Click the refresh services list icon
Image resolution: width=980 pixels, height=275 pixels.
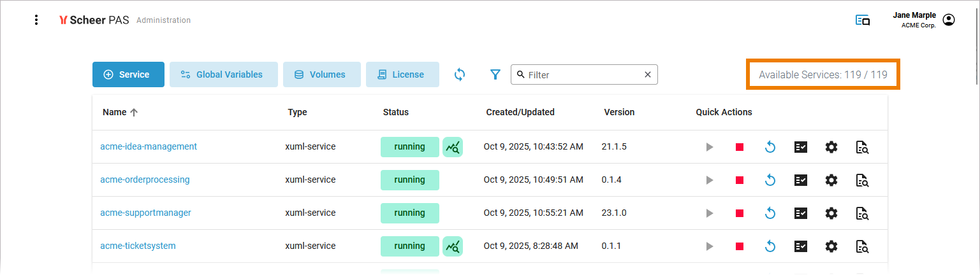coord(460,74)
